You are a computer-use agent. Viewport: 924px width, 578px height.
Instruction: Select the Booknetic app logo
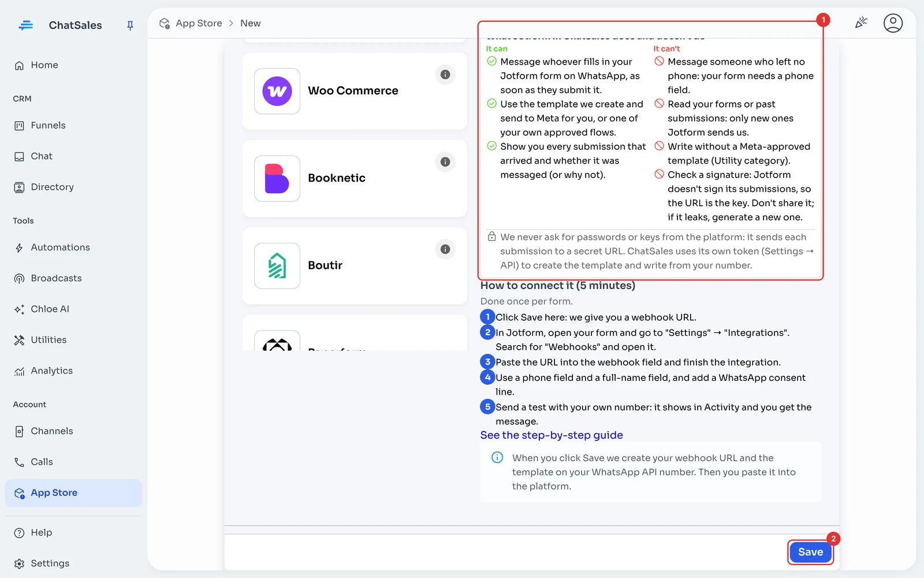coord(277,179)
